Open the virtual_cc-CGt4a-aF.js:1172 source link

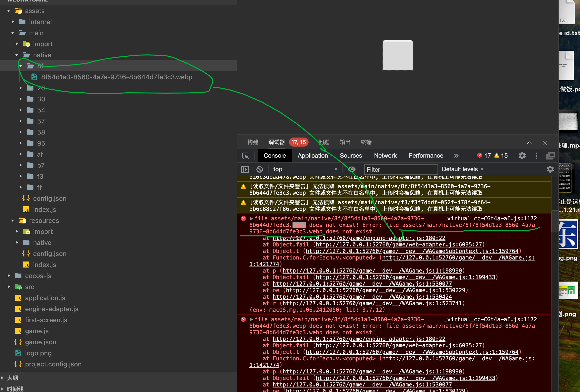(490, 218)
